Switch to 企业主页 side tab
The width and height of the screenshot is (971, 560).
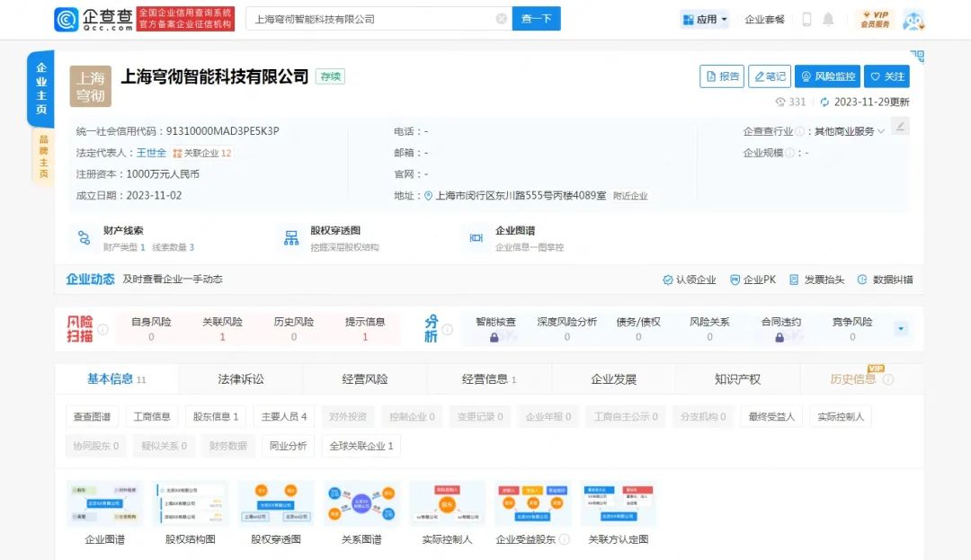(40, 88)
